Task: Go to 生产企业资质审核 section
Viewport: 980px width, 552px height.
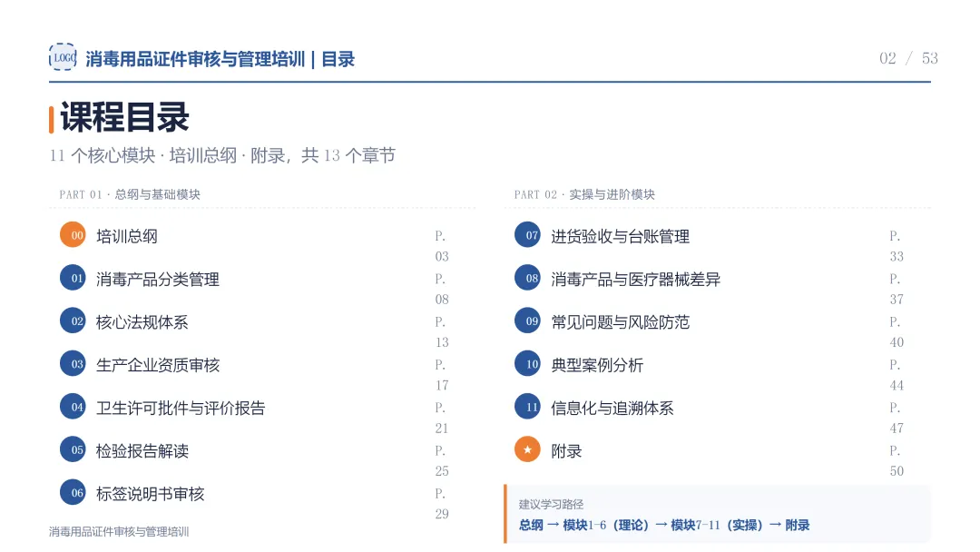Action: (158, 365)
